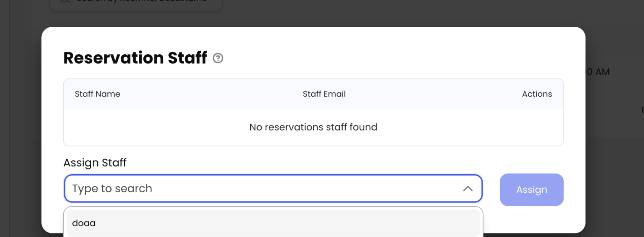
Task: Click the dark backdrop below the Assign button
Action: (613, 222)
